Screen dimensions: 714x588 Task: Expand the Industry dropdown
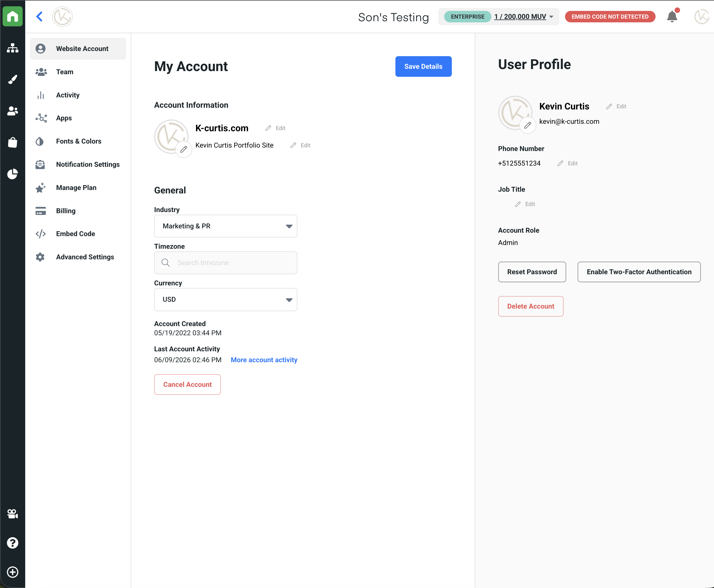point(225,226)
